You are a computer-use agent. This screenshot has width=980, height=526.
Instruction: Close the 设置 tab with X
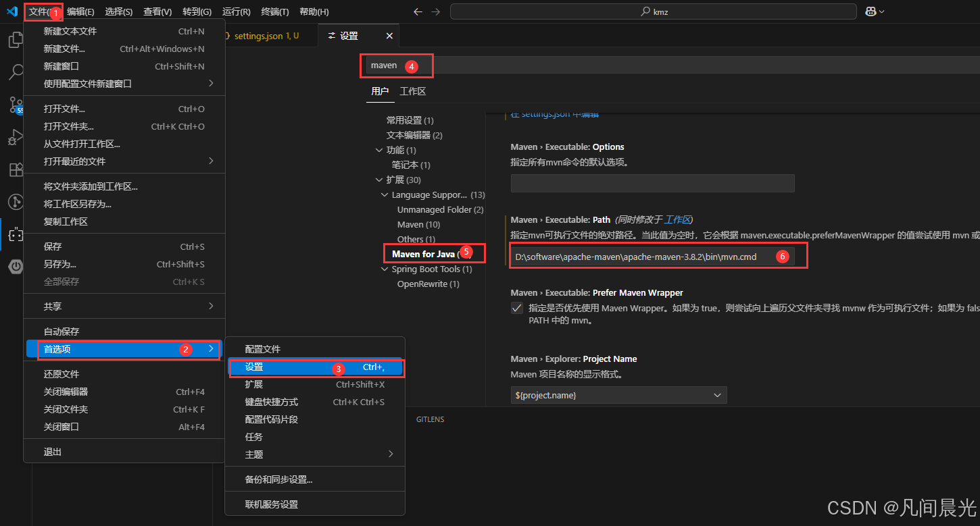(x=389, y=36)
